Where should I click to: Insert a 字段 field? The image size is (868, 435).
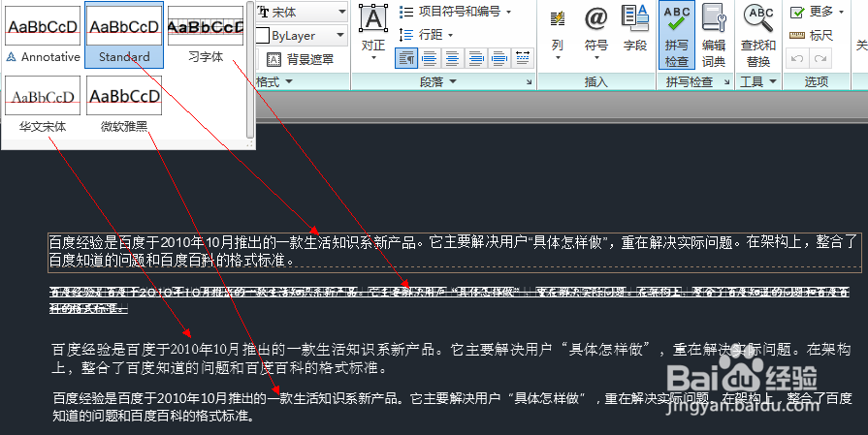[635, 29]
